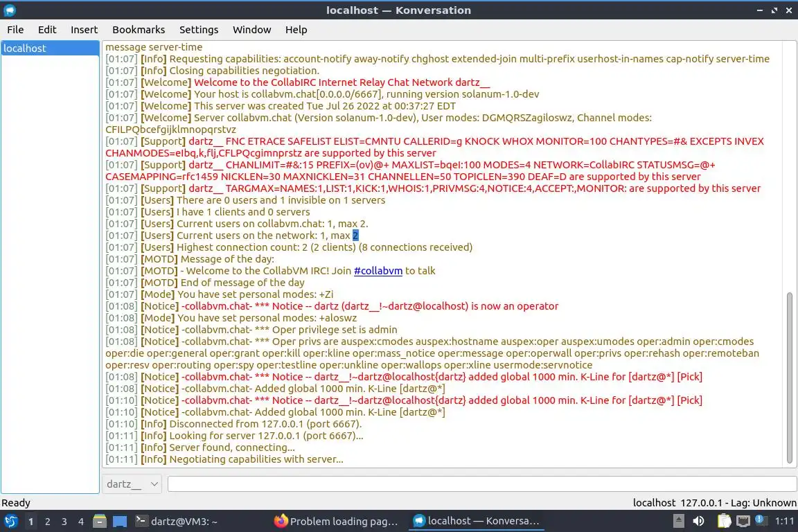Click the highlighted max 2 value
798x532 pixels.
pyautogui.click(x=355, y=236)
